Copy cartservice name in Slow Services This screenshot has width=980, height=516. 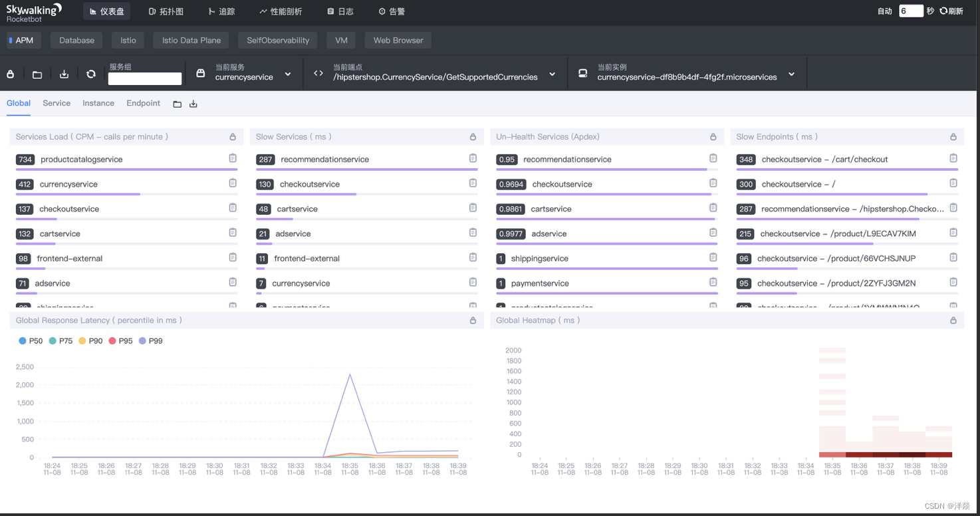tap(473, 207)
